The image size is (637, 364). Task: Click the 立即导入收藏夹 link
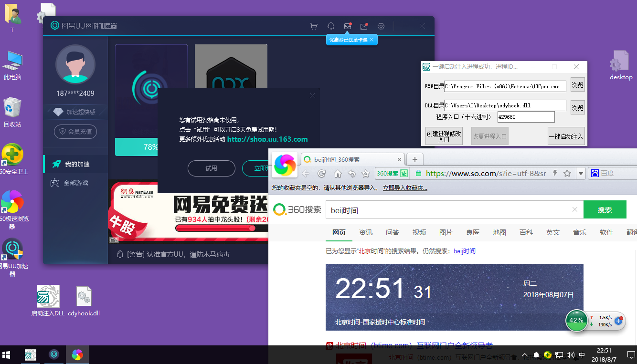tap(405, 188)
